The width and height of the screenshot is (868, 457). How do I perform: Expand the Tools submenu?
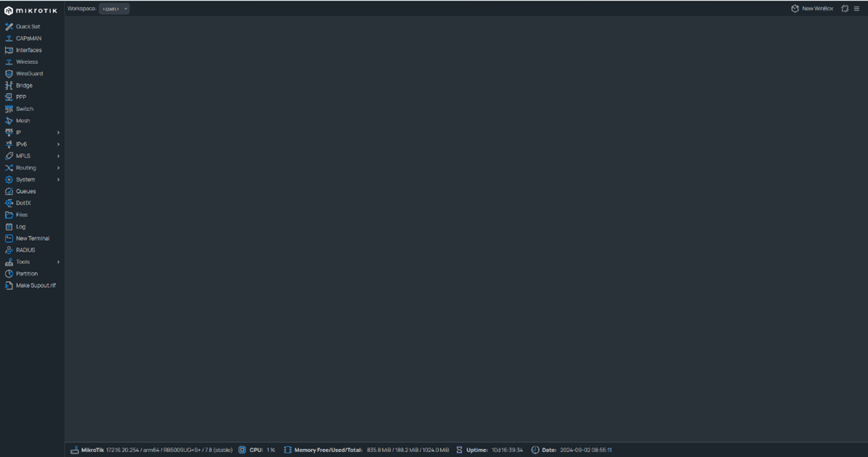coord(58,262)
